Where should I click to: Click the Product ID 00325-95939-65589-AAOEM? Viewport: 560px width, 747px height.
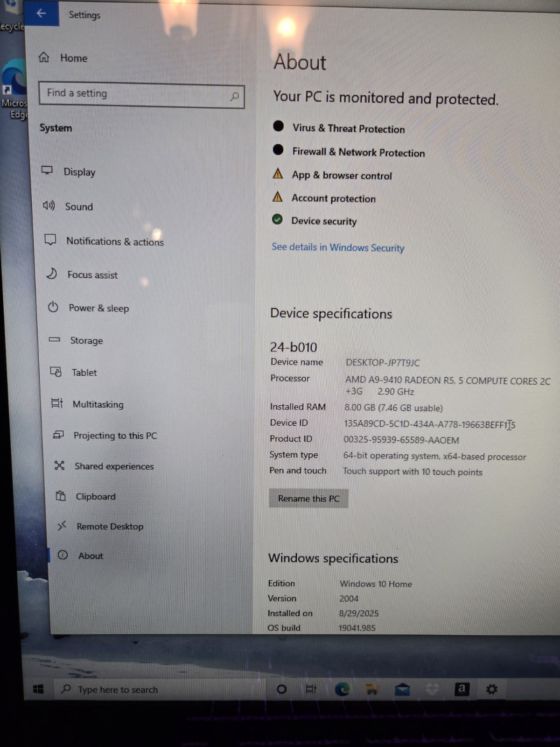tap(401, 440)
